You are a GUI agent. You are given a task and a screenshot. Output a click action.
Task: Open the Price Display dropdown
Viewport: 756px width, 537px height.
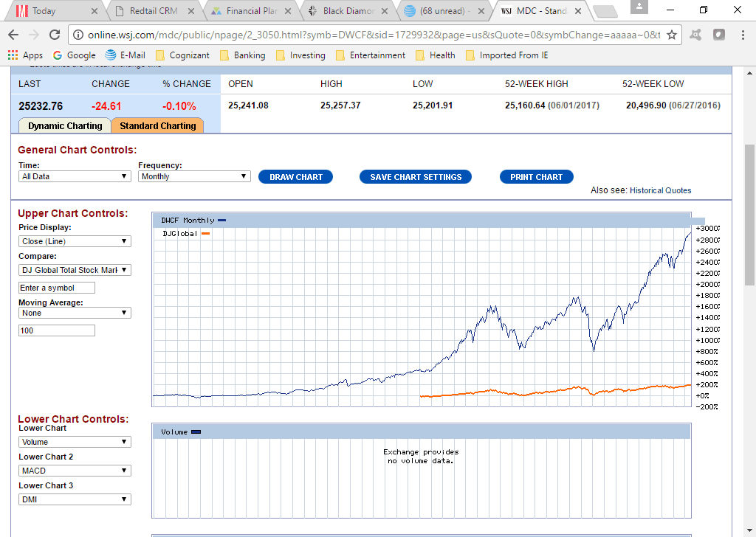[x=75, y=241]
